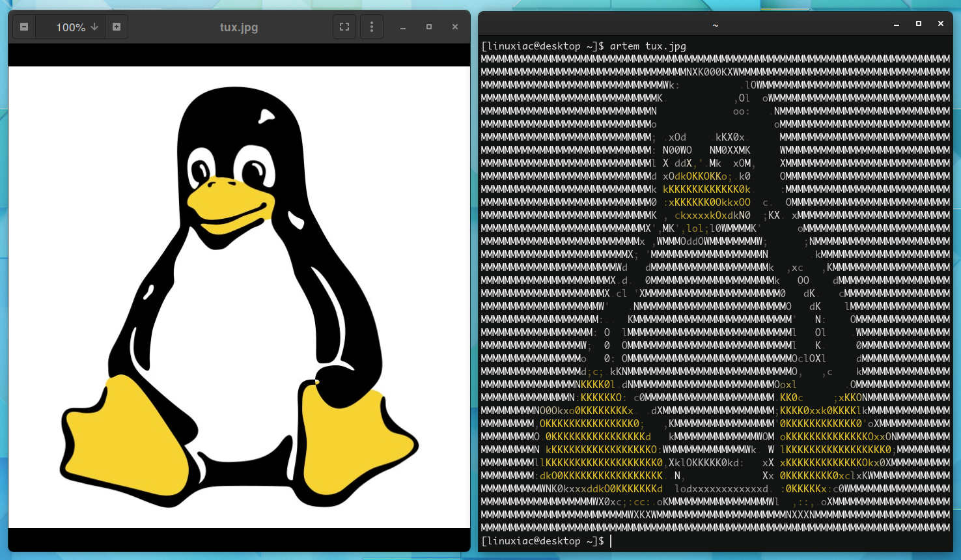Viewport: 961px width, 560px height.
Task: Click the tux.jpg title in the viewer header
Action: pos(239,27)
